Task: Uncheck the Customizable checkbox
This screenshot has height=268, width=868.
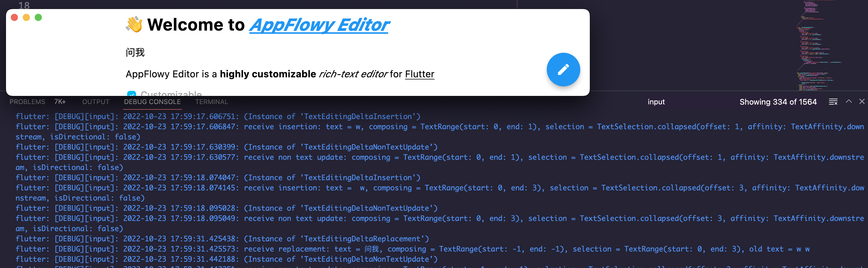Action: [x=132, y=94]
